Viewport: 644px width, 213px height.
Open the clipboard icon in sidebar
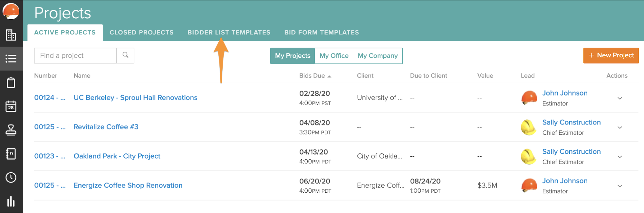pyautogui.click(x=11, y=83)
